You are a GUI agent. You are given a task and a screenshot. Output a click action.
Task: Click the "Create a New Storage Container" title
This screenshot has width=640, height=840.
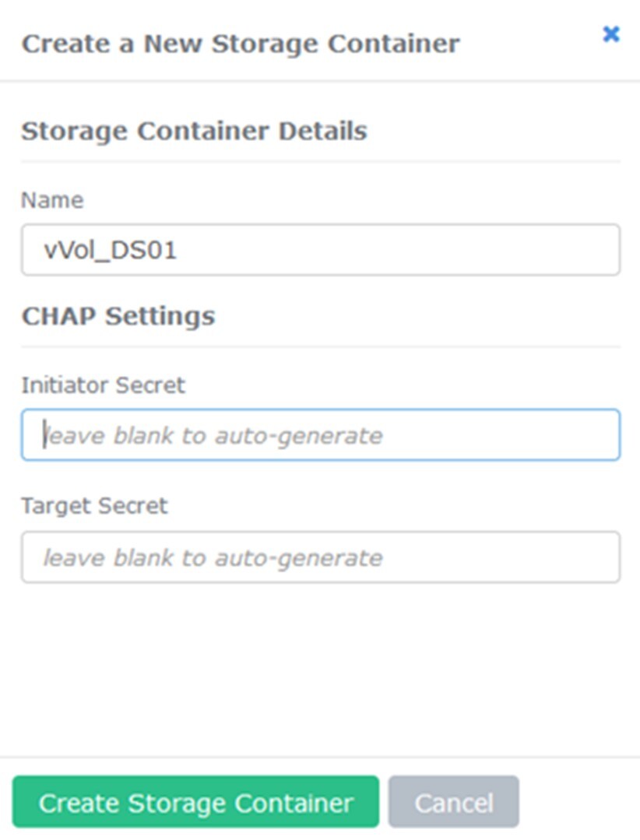click(x=241, y=44)
